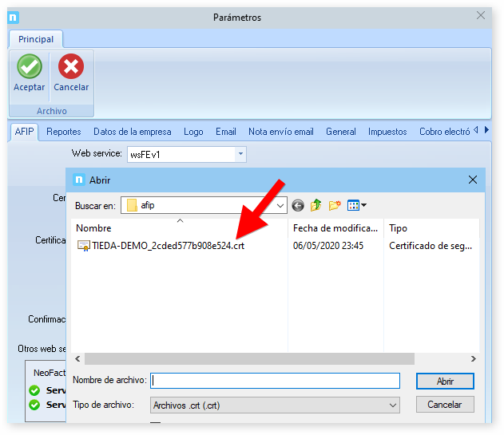Close the Abrir dialog

pos(472,180)
